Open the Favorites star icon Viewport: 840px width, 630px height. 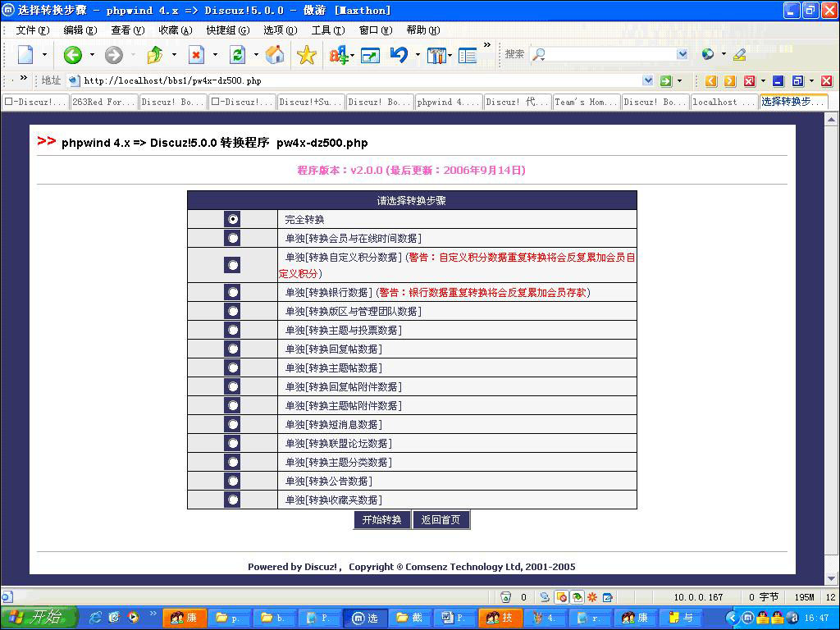[307, 55]
